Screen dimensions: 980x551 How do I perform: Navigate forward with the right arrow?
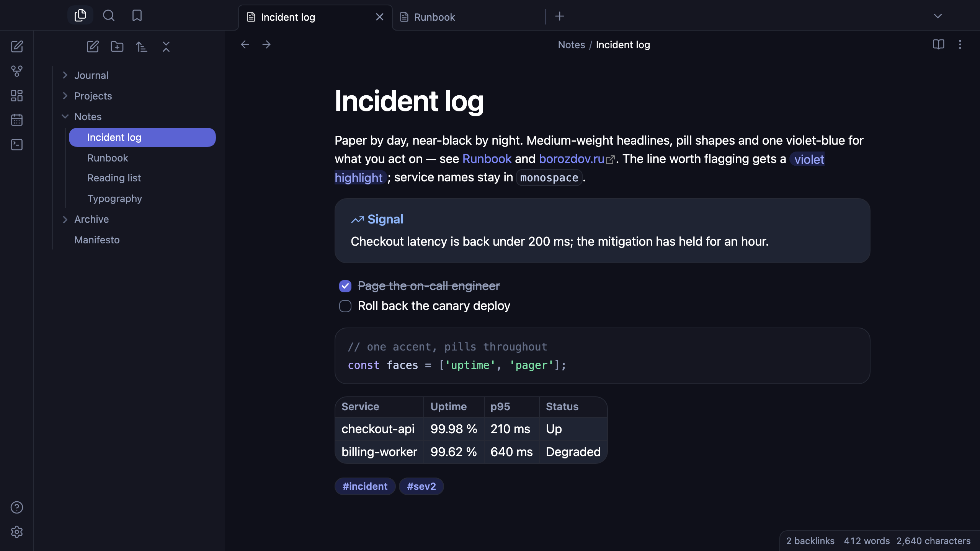click(266, 45)
